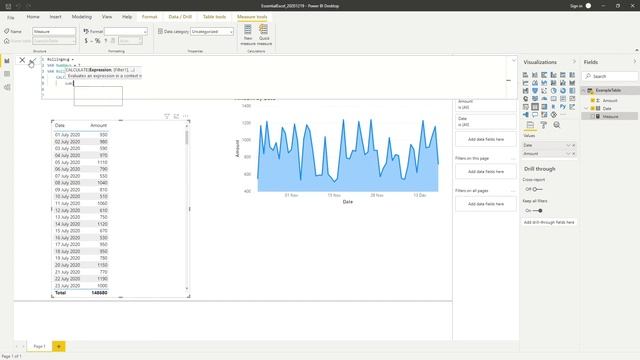
Task: Toggle the Date field checkbox
Action: pyautogui.click(x=593, y=109)
